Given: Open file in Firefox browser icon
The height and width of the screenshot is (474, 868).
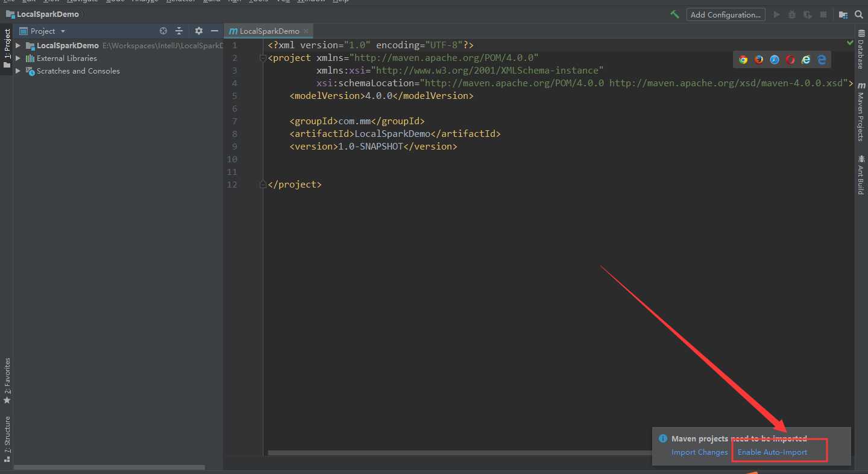Looking at the screenshot, I should click(759, 59).
